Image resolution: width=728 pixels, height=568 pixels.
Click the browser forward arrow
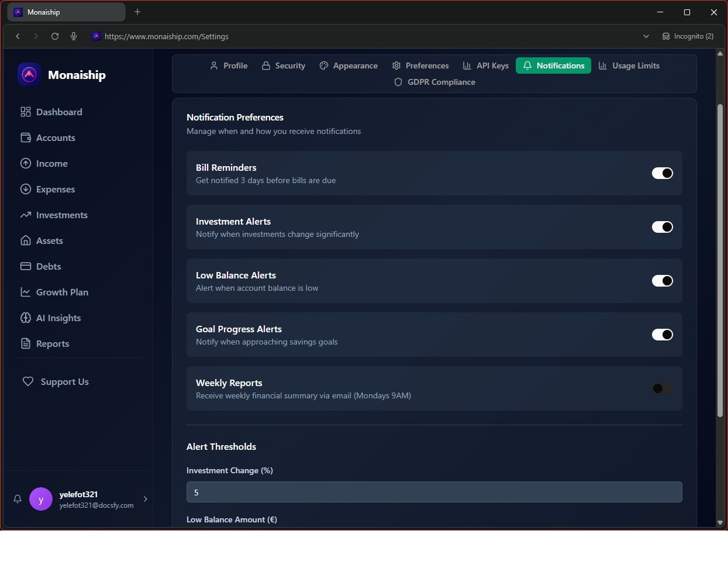point(36,36)
